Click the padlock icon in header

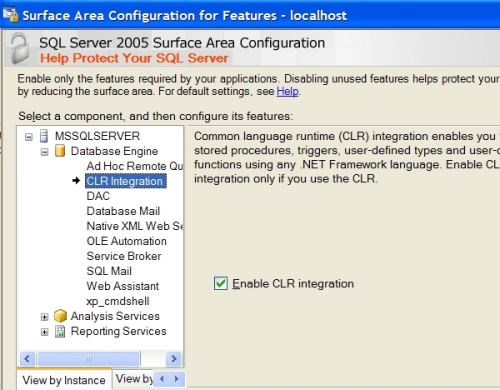point(20,48)
